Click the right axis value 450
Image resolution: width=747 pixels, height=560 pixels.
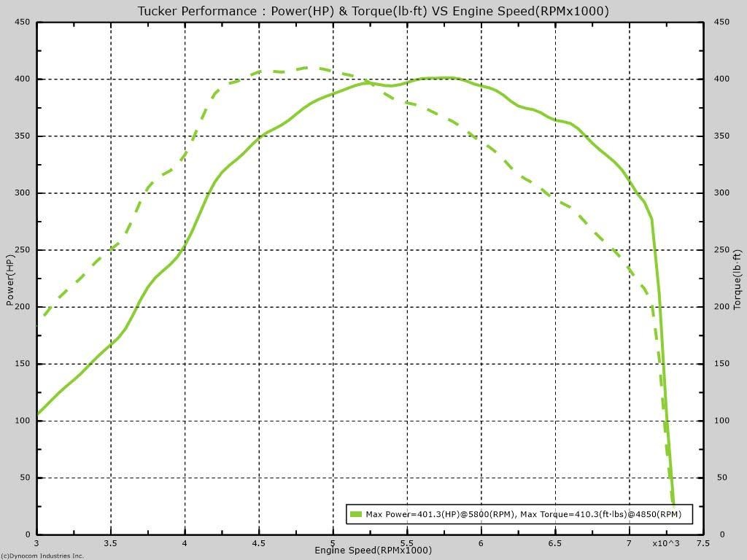[721, 22]
